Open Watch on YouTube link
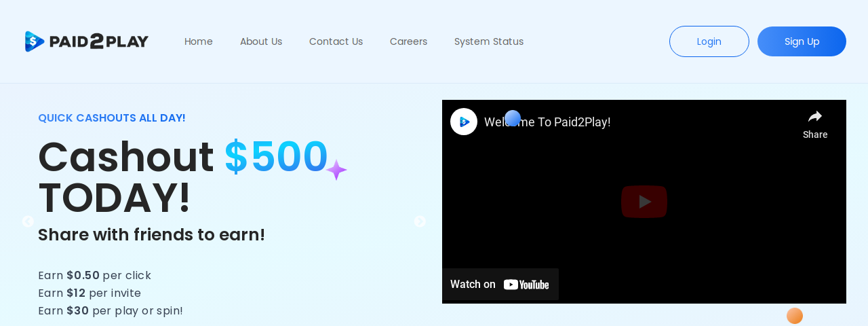Image resolution: width=868 pixels, height=326 pixels. click(x=500, y=284)
